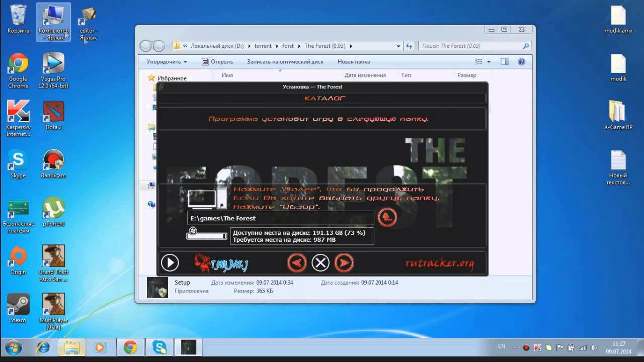This screenshot has width=644, height=362.
Task: Click Chrome in the taskbar
Action: pyautogui.click(x=130, y=347)
